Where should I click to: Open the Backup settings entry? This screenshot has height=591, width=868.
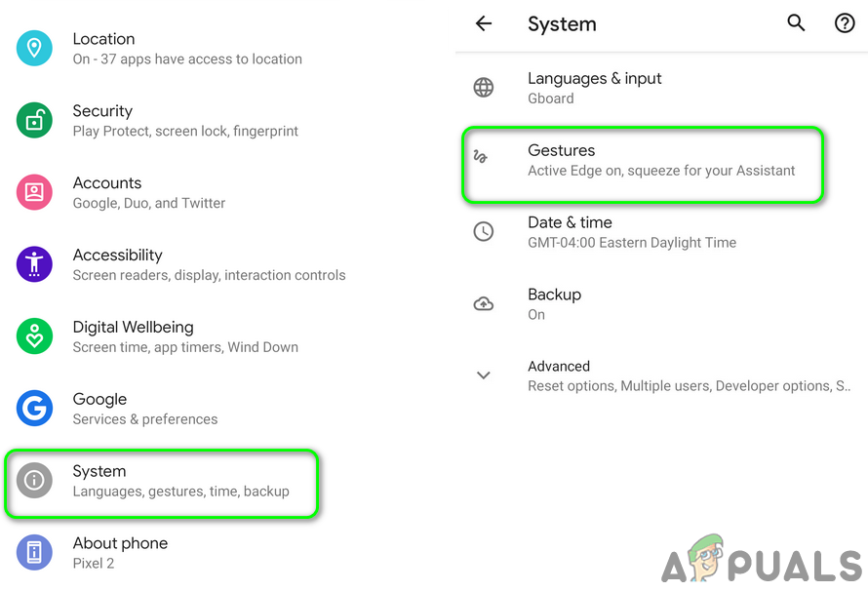click(554, 303)
